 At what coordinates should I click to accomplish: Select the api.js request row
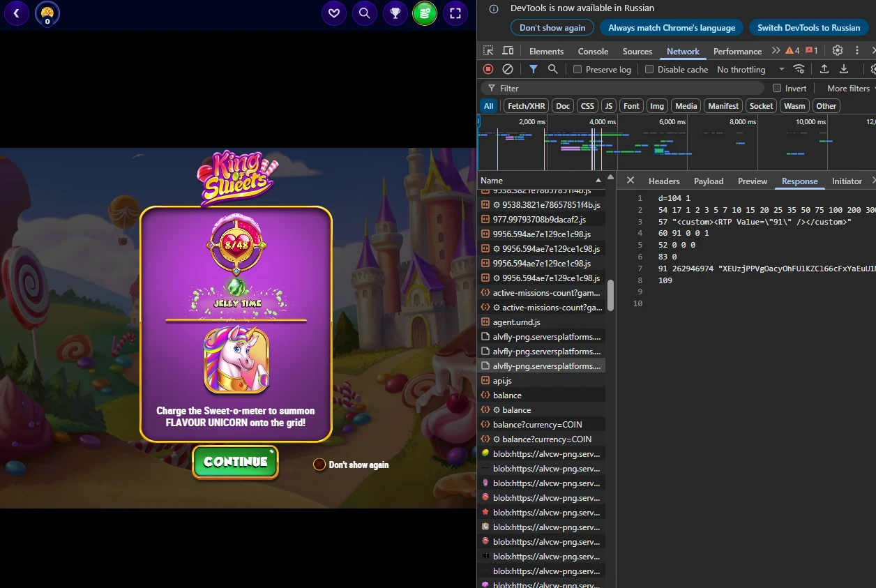[541, 381]
